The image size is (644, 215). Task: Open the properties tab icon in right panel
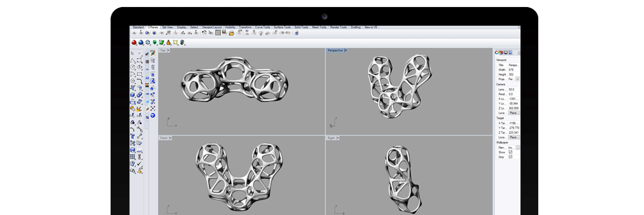(x=496, y=52)
